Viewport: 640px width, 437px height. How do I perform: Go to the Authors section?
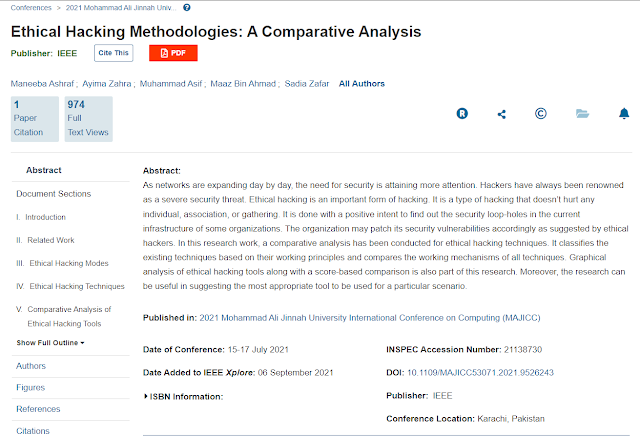pyautogui.click(x=31, y=366)
